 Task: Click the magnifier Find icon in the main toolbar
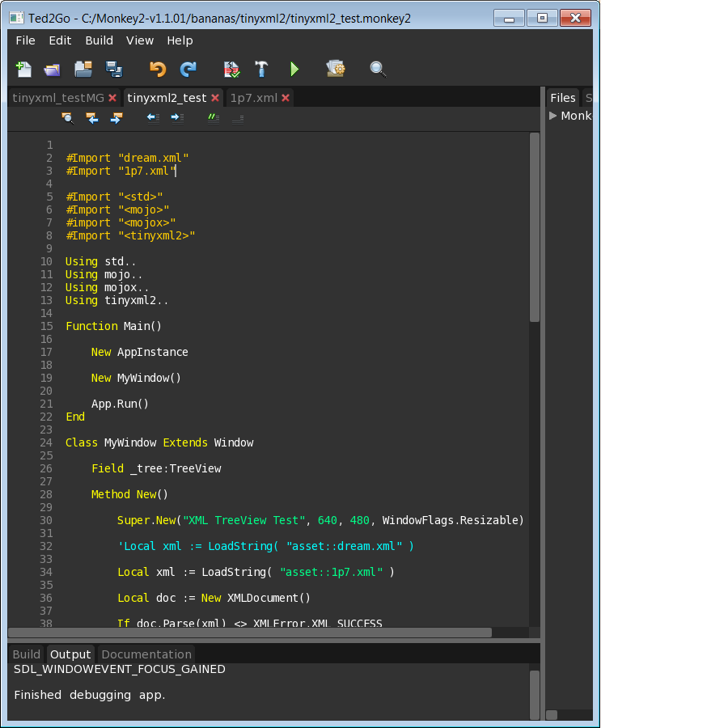coord(378,70)
